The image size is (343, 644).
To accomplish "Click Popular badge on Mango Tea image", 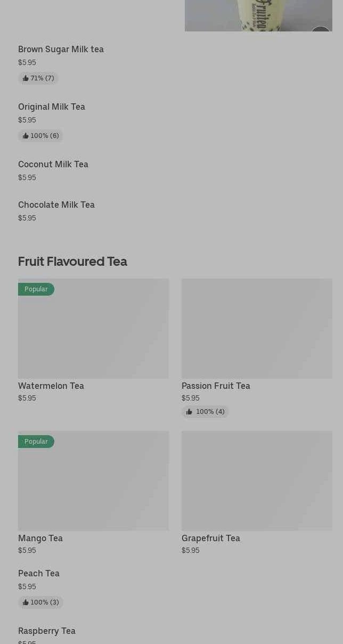I will 36,442.
